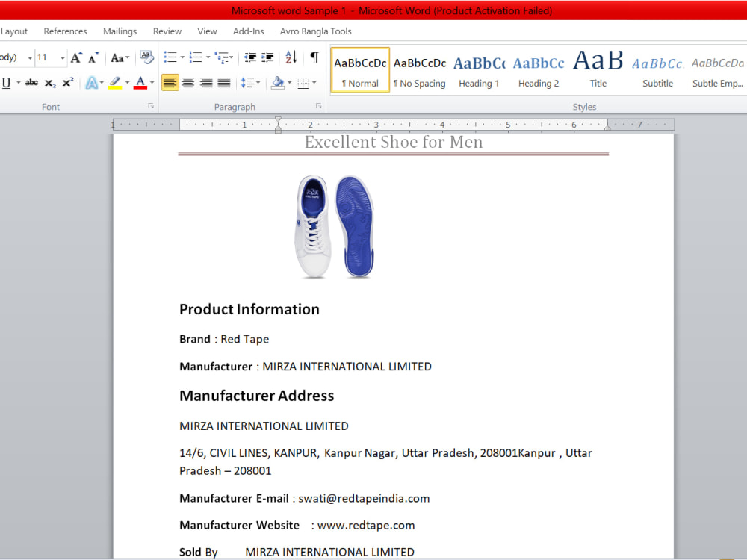Increase the paragraph indent

(x=267, y=57)
